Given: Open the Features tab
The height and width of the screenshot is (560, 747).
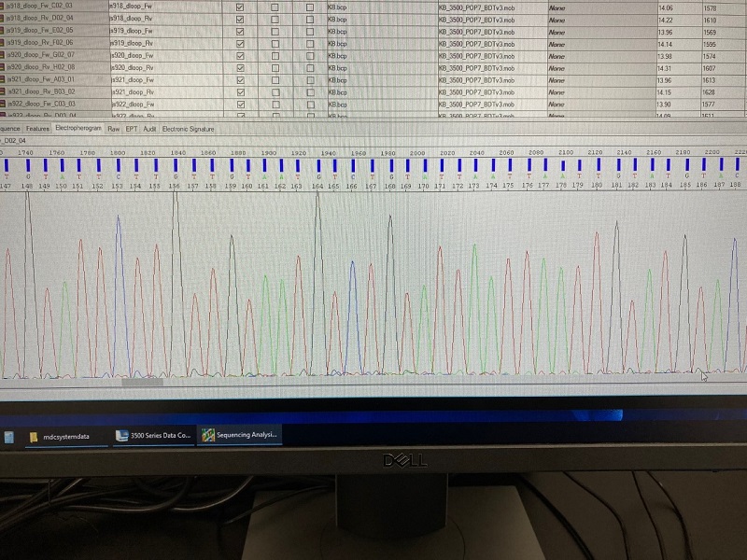Looking at the screenshot, I should coord(37,129).
